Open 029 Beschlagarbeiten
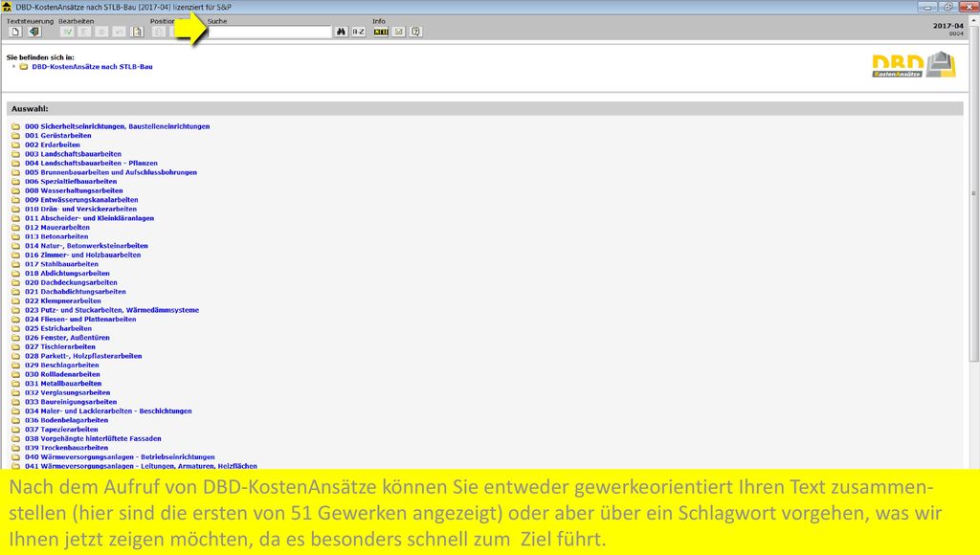The width and height of the screenshot is (980, 555). click(x=62, y=365)
